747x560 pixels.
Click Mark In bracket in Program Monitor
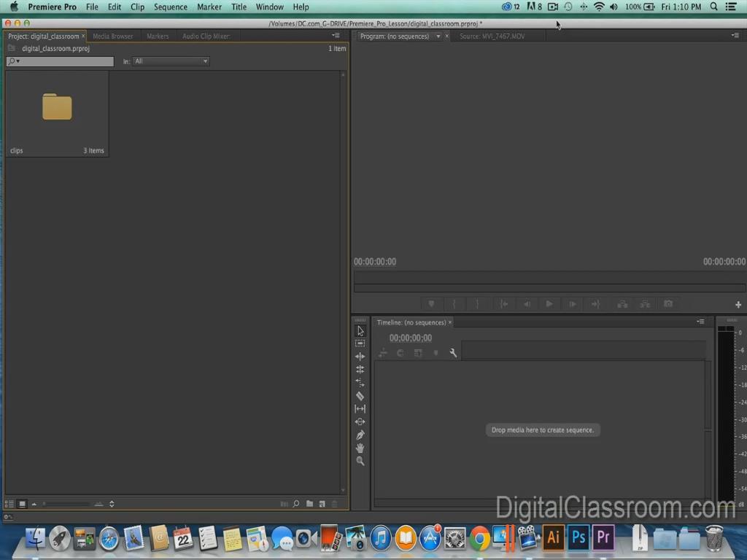[454, 304]
